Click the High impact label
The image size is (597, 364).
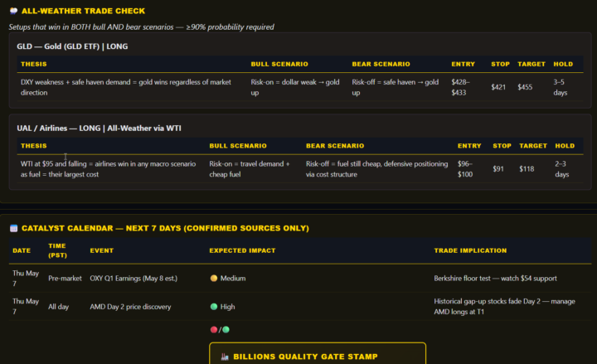[228, 307]
